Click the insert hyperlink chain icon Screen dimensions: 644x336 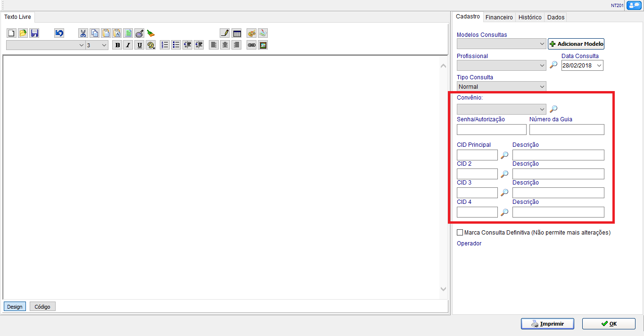coord(252,45)
